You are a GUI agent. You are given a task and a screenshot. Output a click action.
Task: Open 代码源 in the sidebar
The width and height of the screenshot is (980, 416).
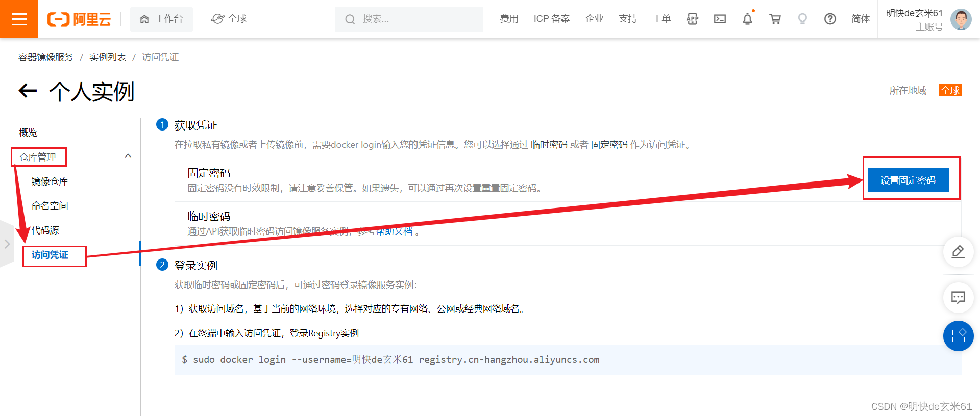(45, 230)
